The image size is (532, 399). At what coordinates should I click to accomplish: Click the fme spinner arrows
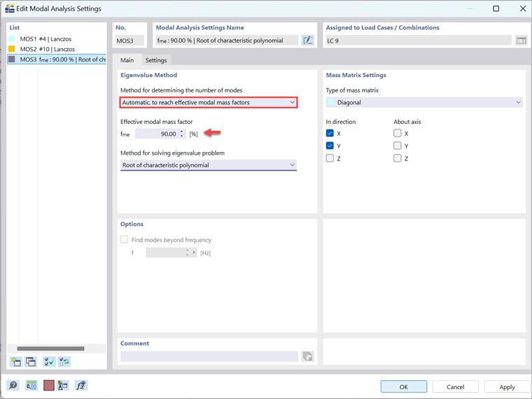pos(182,134)
